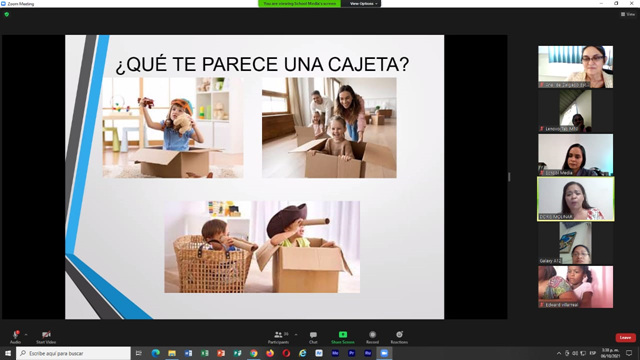Click the red Leave button
640x360 pixels.
(625, 338)
